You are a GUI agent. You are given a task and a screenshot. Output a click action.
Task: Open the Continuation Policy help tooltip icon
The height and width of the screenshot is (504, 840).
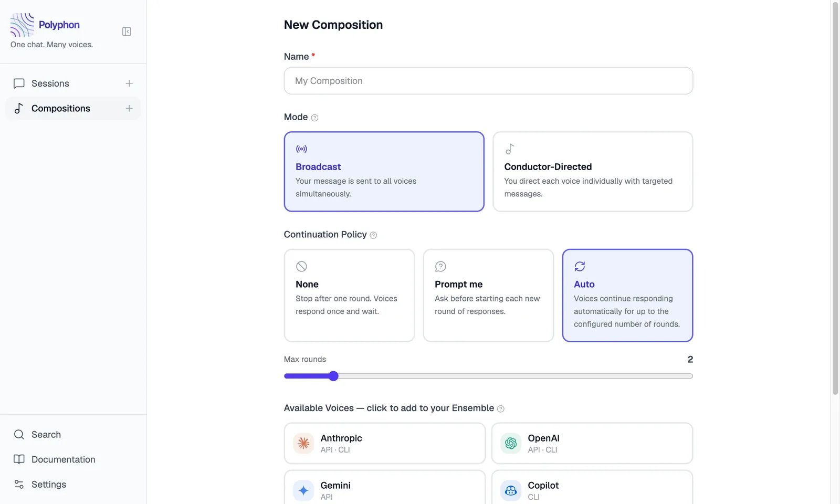373,235
